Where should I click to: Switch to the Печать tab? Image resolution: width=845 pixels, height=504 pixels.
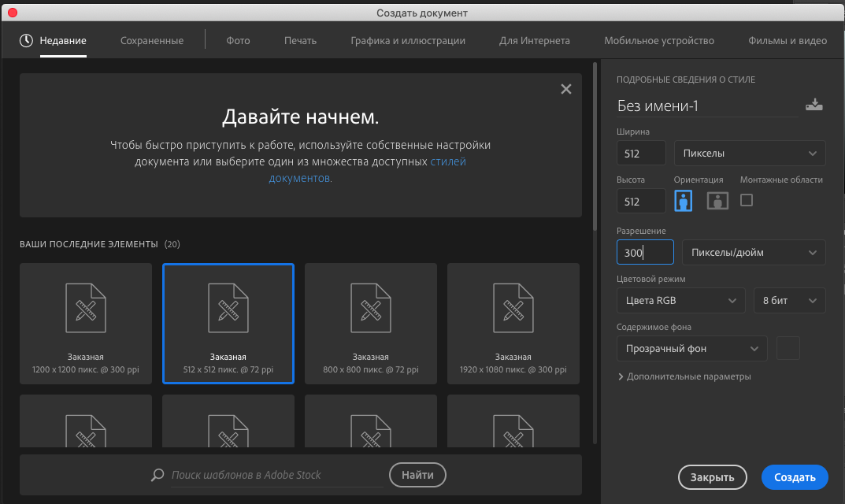pos(300,40)
